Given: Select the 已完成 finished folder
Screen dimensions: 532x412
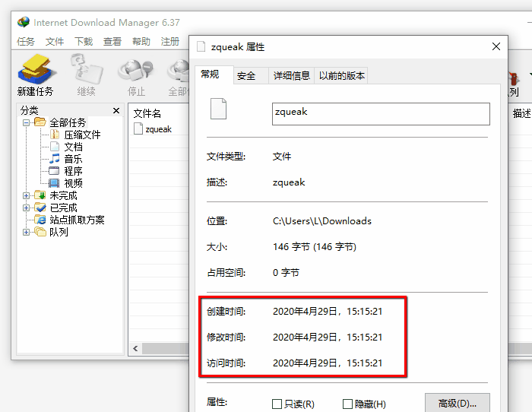Looking at the screenshot, I should click(x=63, y=208).
